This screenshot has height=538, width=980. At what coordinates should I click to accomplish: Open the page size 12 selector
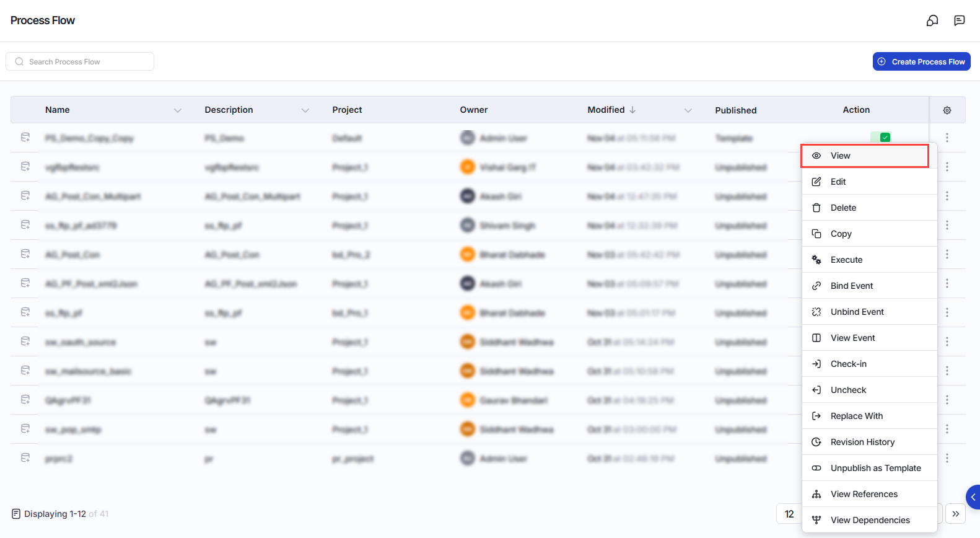[789, 514]
